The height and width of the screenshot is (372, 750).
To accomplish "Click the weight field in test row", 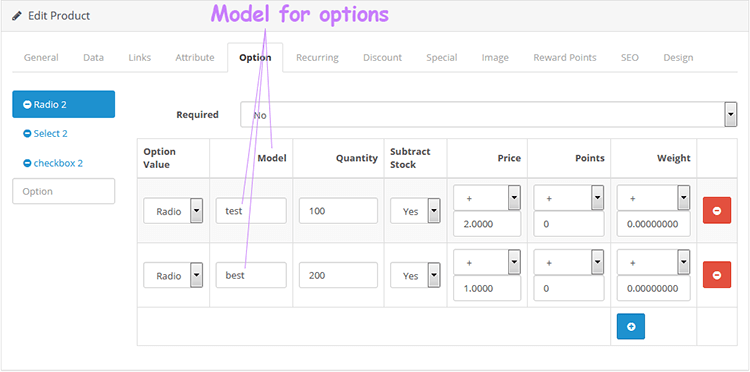I will [653, 224].
